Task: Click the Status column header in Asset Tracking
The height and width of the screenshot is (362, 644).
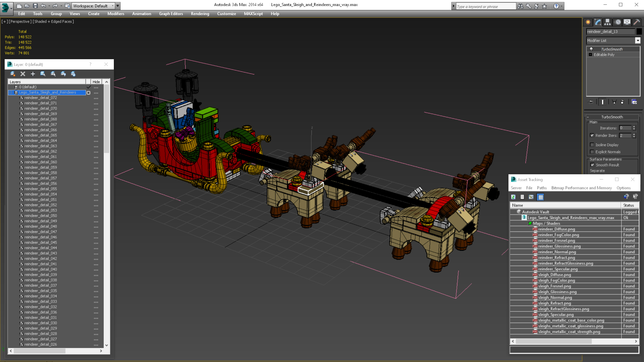Action: click(630, 205)
